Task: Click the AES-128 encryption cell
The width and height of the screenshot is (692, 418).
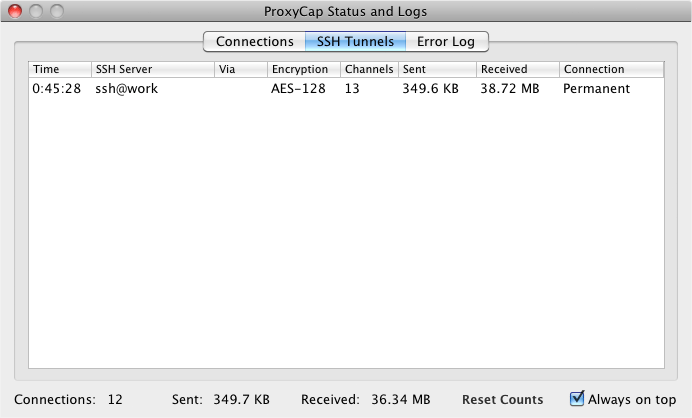Action: click(299, 88)
